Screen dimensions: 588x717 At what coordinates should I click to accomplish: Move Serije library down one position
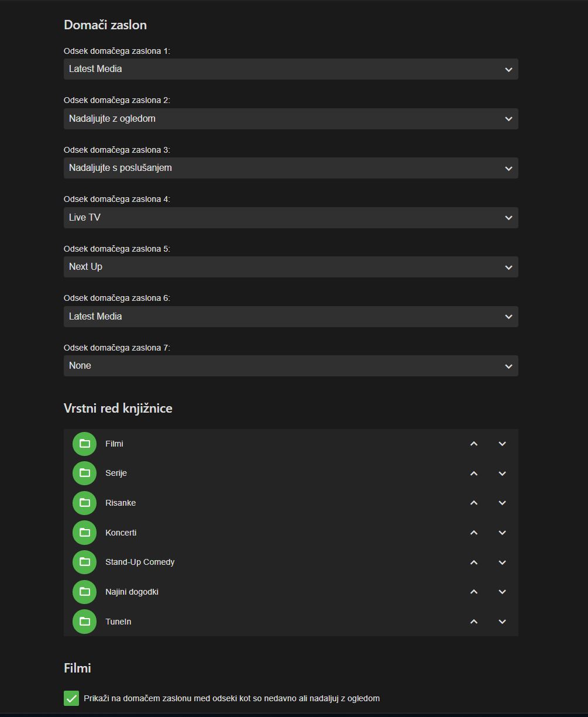click(502, 473)
